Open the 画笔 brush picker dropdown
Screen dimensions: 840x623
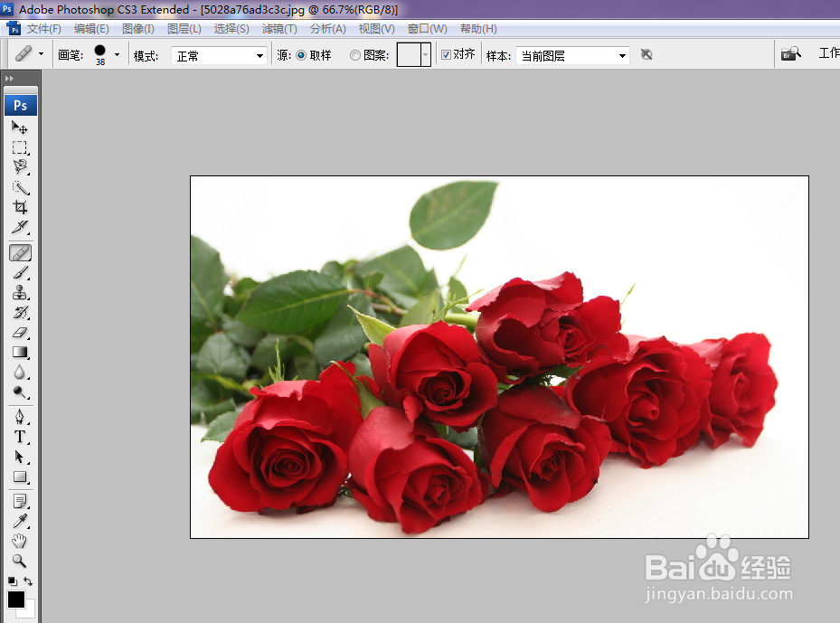click(117, 54)
